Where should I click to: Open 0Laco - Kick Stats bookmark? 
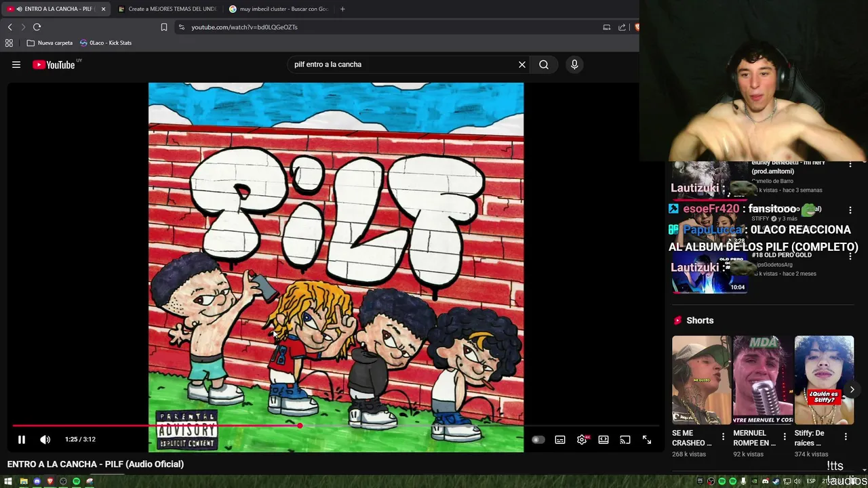[106, 43]
